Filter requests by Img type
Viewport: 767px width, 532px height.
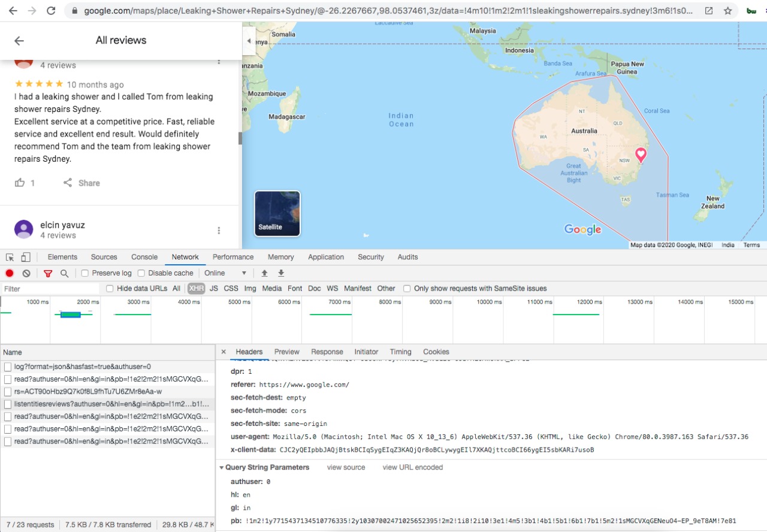[x=250, y=289]
